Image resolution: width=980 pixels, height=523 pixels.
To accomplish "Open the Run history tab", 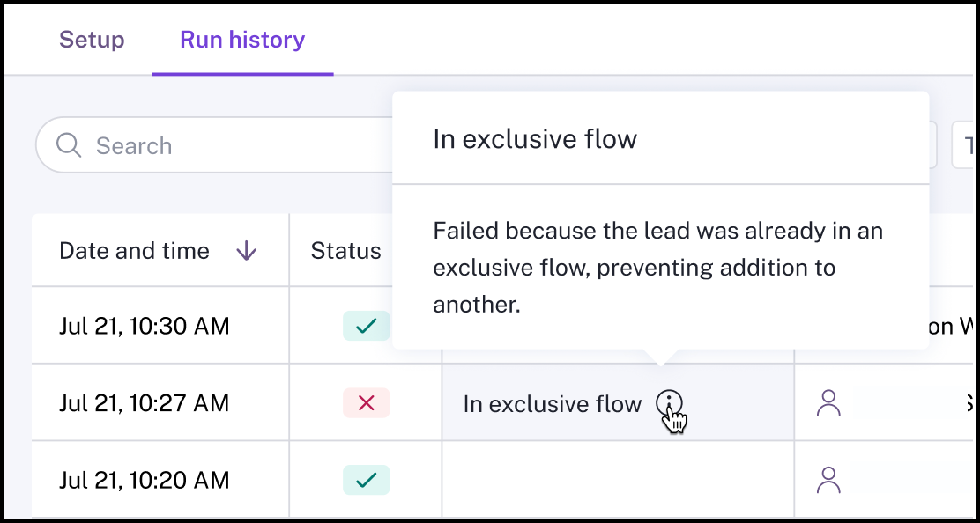I will pos(242,40).
